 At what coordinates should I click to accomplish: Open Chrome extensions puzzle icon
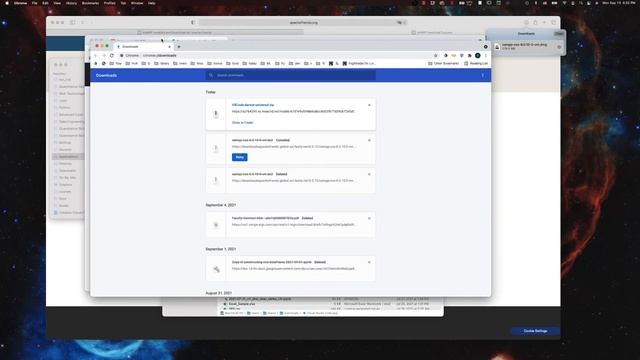pyautogui.click(x=470, y=56)
